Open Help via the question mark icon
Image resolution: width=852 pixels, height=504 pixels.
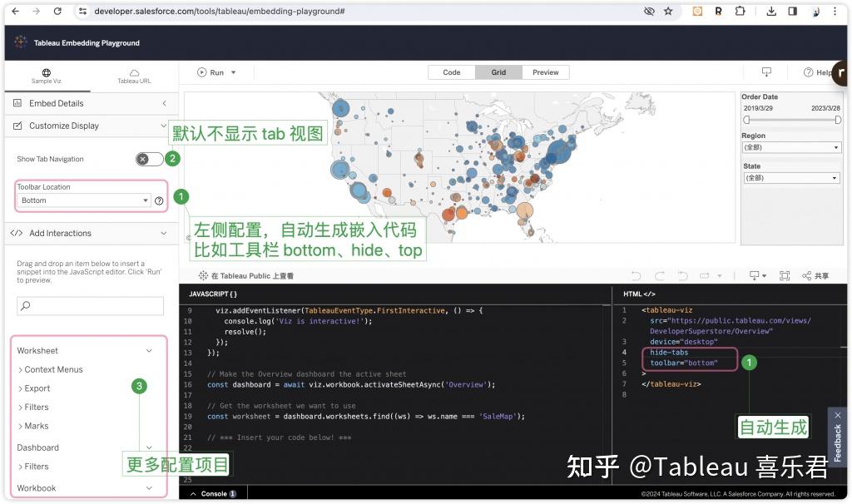[810, 72]
